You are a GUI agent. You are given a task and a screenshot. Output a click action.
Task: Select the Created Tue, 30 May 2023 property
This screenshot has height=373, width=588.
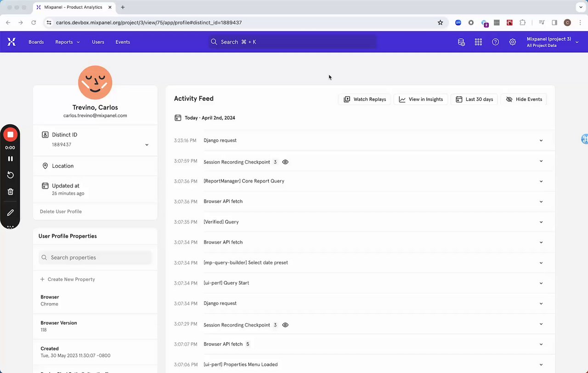95,352
